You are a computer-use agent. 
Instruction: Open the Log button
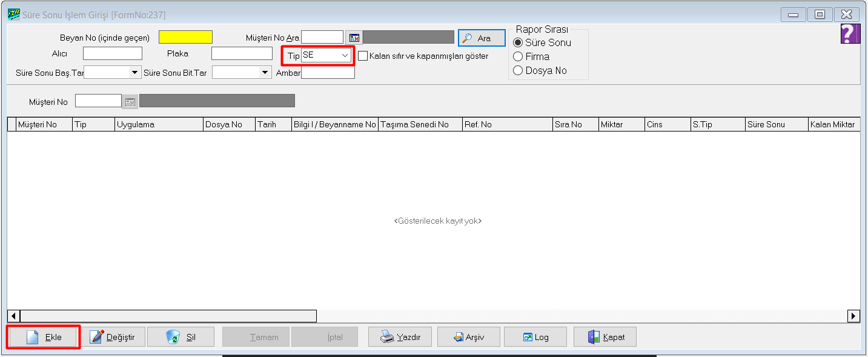[x=535, y=337]
